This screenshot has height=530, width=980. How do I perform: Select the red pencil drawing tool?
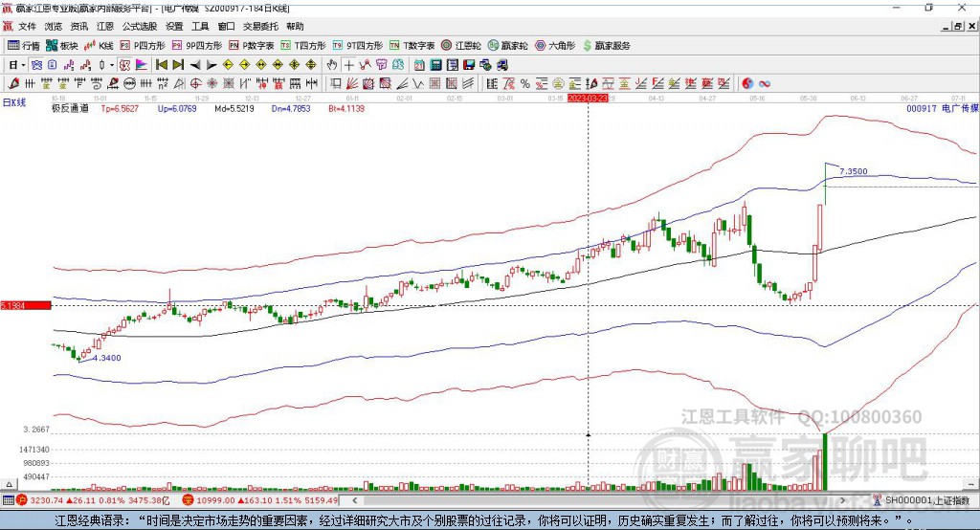point(13,83)
